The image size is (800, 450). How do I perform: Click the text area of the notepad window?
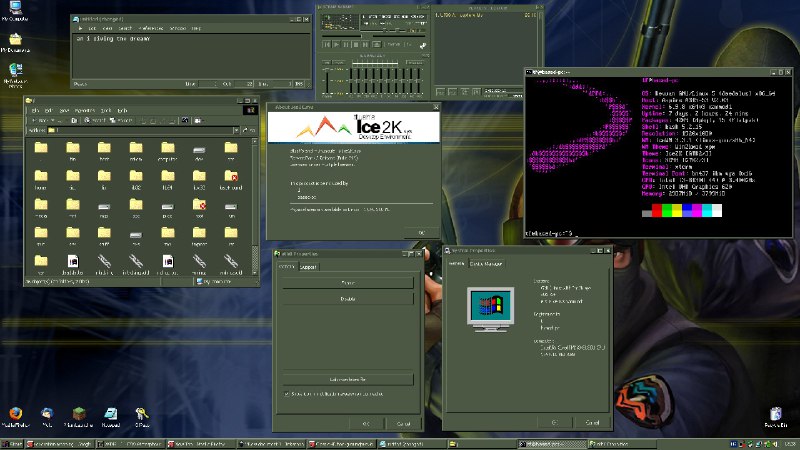191,55
